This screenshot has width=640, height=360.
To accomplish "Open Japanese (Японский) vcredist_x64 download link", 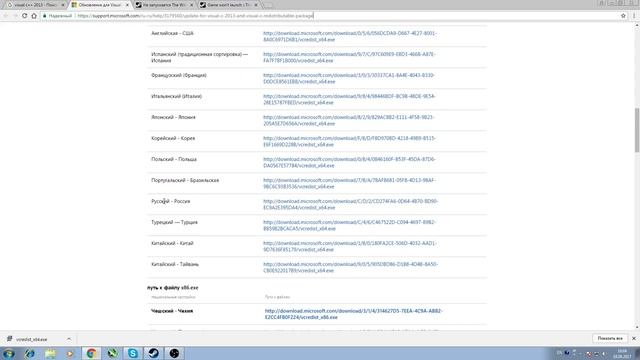I will point(349,120).
